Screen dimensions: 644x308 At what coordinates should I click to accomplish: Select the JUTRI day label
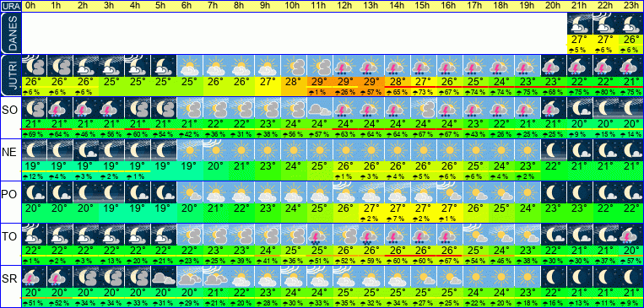[x=10, y=76]
